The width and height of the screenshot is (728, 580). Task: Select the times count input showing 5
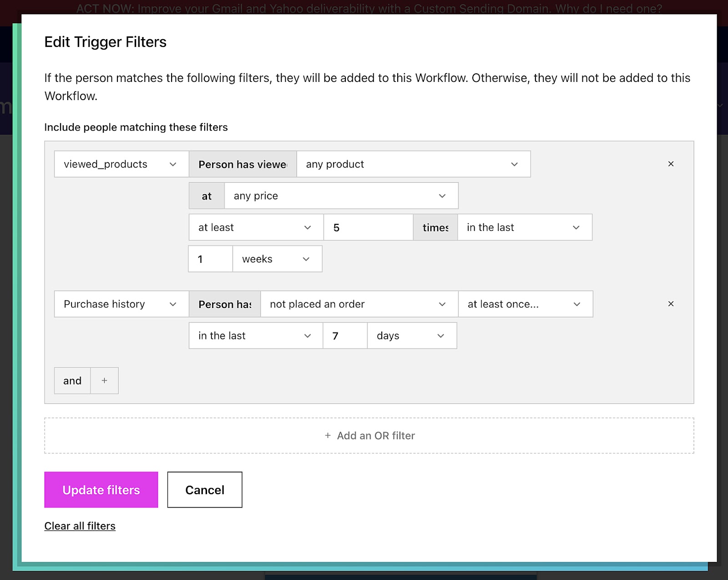(x=369, y=227)
